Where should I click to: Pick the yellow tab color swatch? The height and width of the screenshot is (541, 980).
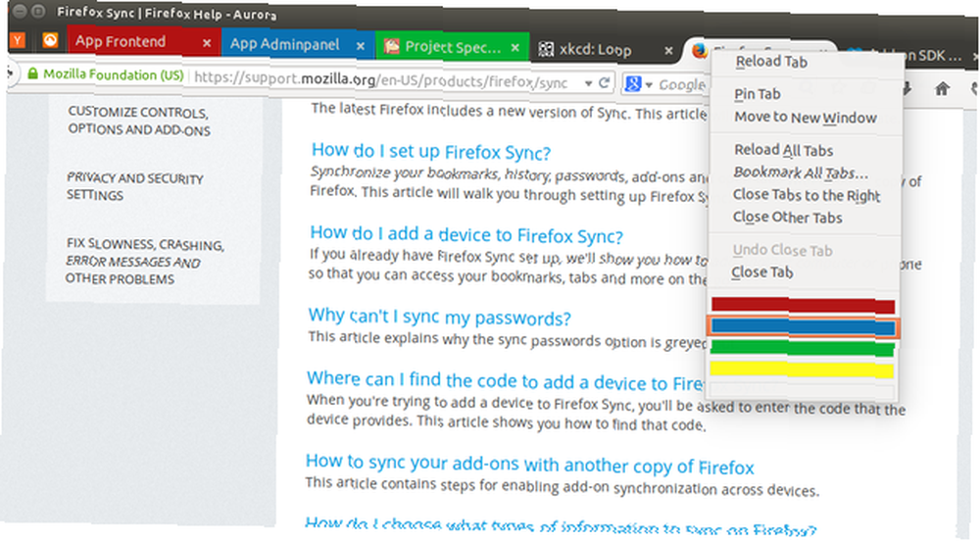pos(802,369)
